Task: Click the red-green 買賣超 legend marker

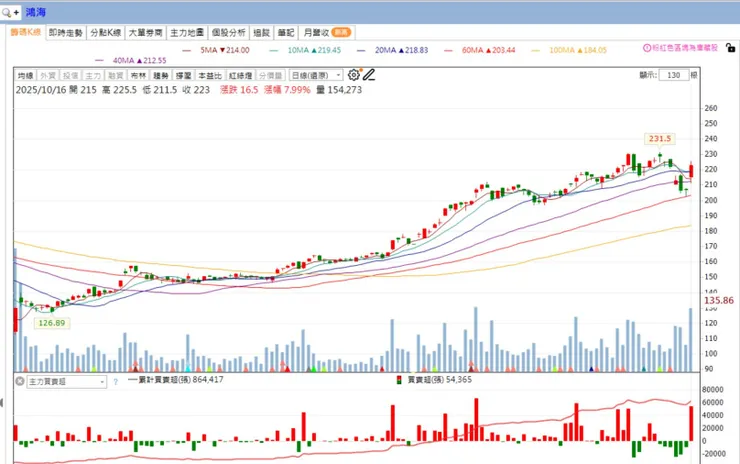Action: coord(399,380)
